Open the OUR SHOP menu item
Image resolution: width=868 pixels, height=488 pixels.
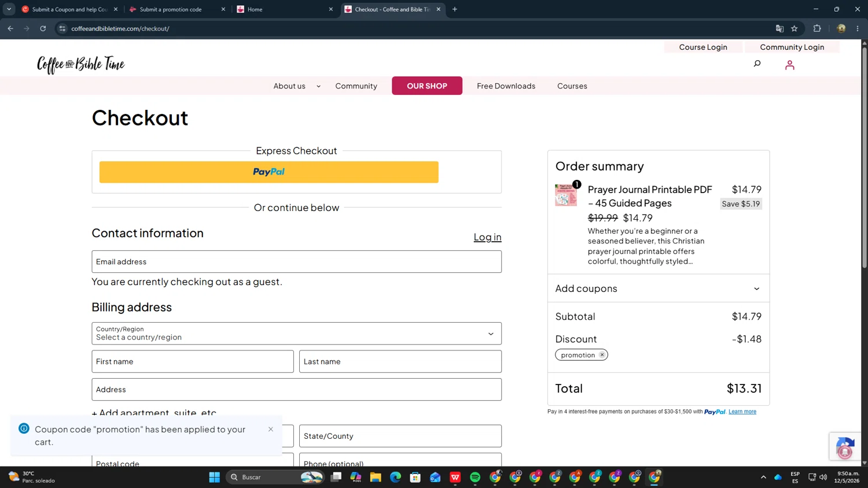(x=427, y=86)
